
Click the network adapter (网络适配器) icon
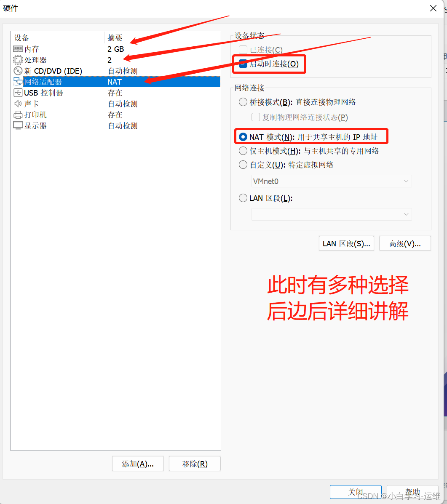point(18,82)
